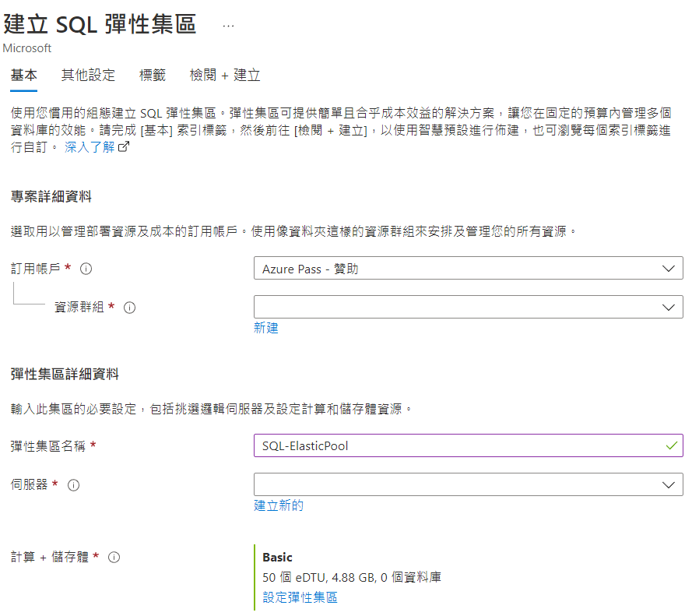Open the 設定彈性集區 link

(x=300, y=597)
